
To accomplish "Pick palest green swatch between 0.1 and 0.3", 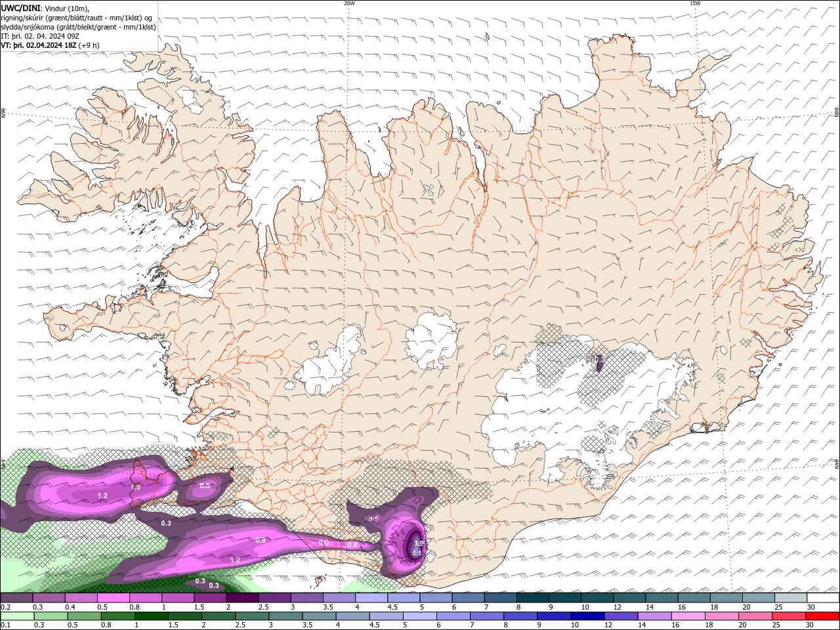I will click(x=16, y=616).
